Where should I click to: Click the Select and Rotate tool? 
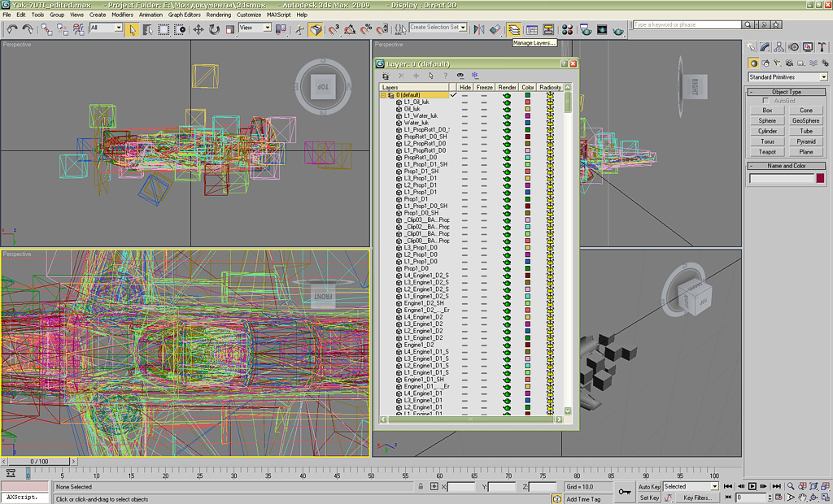214,29
